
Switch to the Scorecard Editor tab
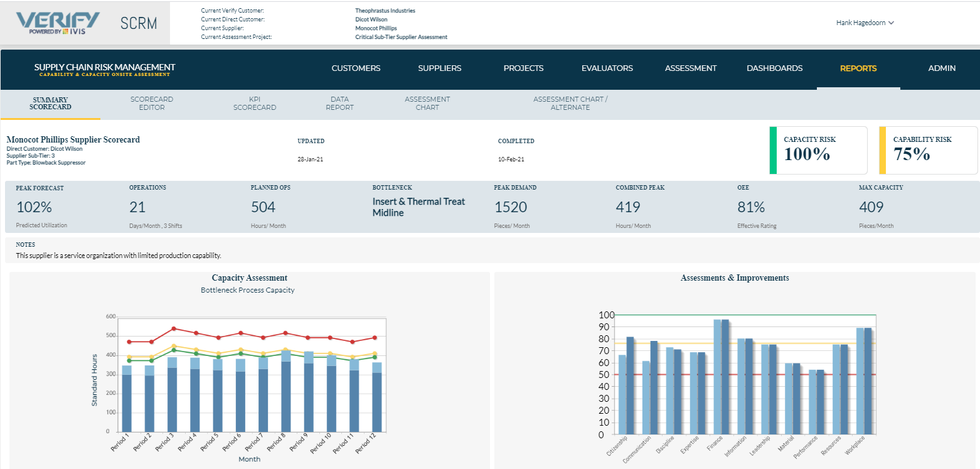pyautogui.click(x=151, y=103)
